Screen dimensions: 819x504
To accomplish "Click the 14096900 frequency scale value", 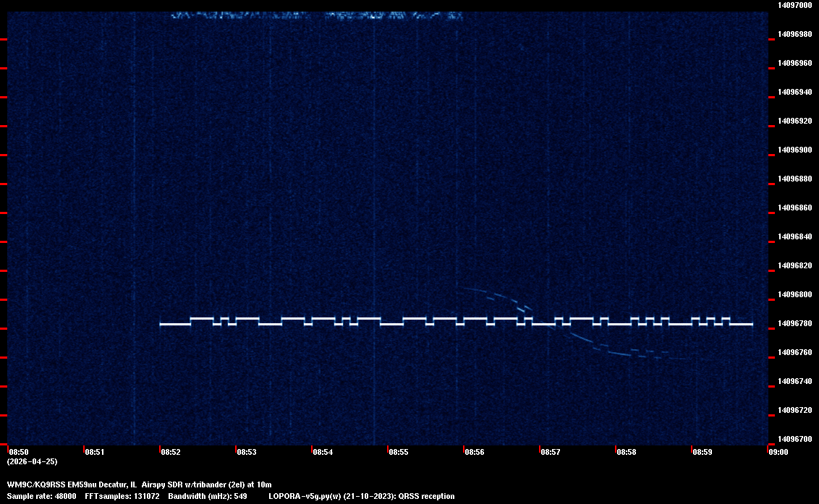I will [x=794, y=150].
